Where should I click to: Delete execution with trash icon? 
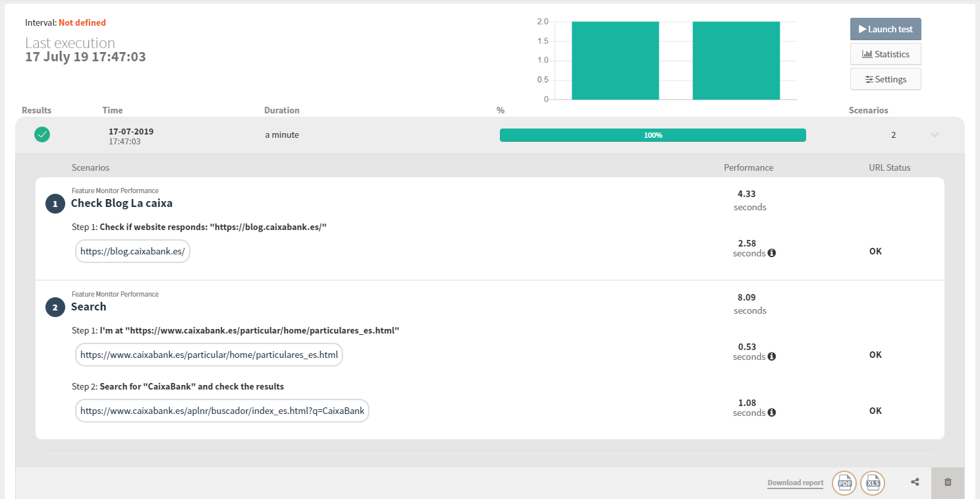pyautogui.click(x=948, y=483)
